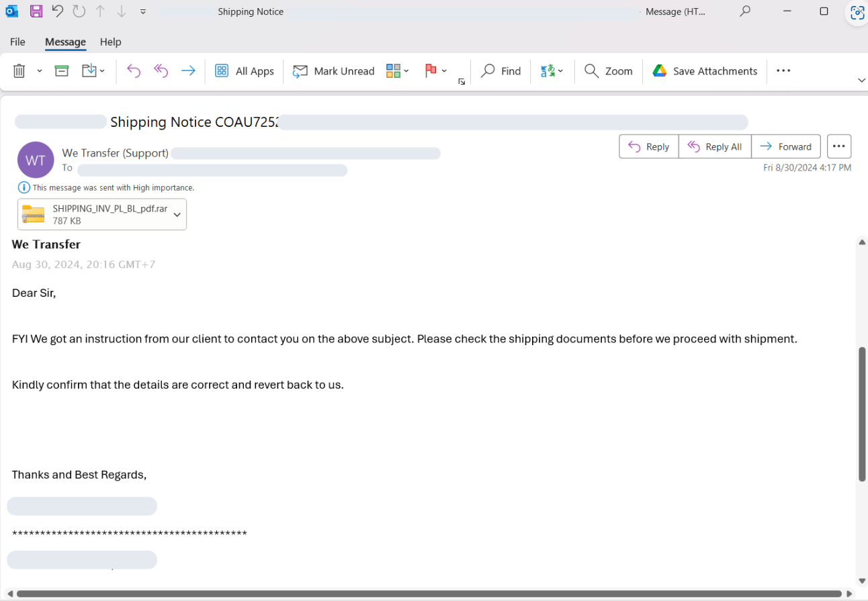Reply All to this email
Viewport: 868px width, 601px height.
pyautogui.click(x=715, y=146)
